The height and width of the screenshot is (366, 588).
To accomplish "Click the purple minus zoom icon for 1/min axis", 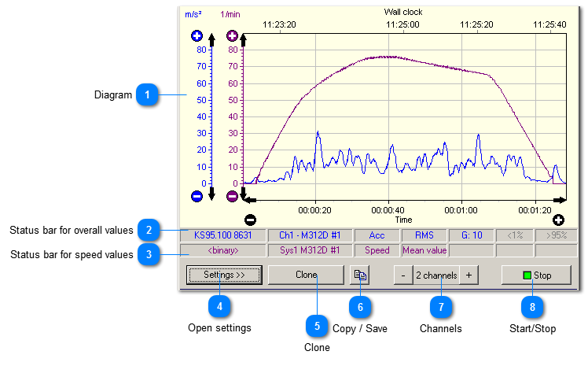I will point(232,196).
